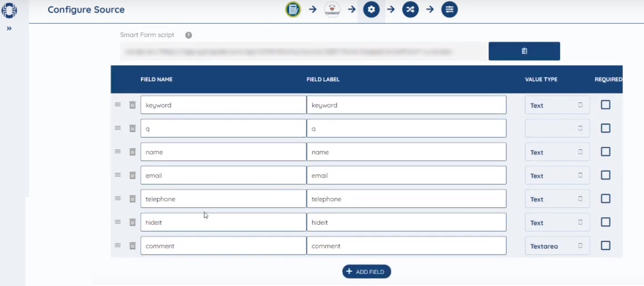Edit the hideit field name input

coord(224,222)
